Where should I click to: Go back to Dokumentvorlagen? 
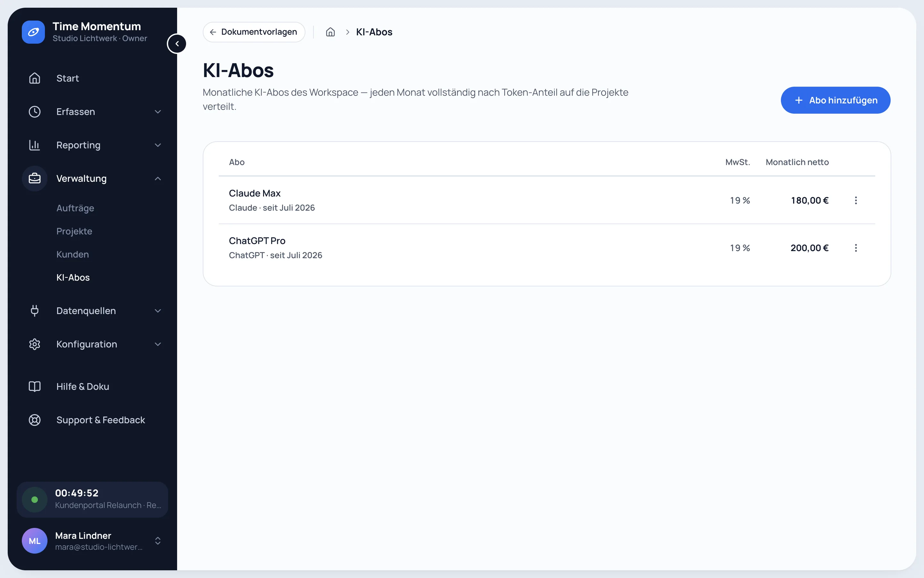(254, 32)
